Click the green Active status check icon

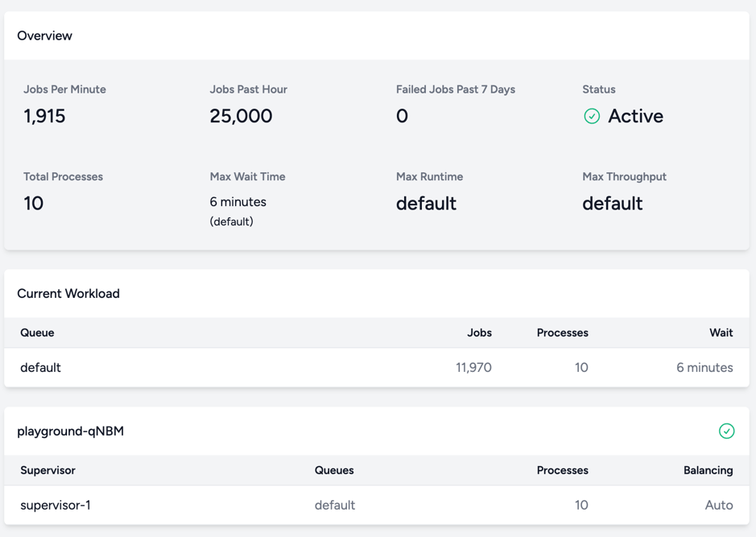click(x=592, y=116)
